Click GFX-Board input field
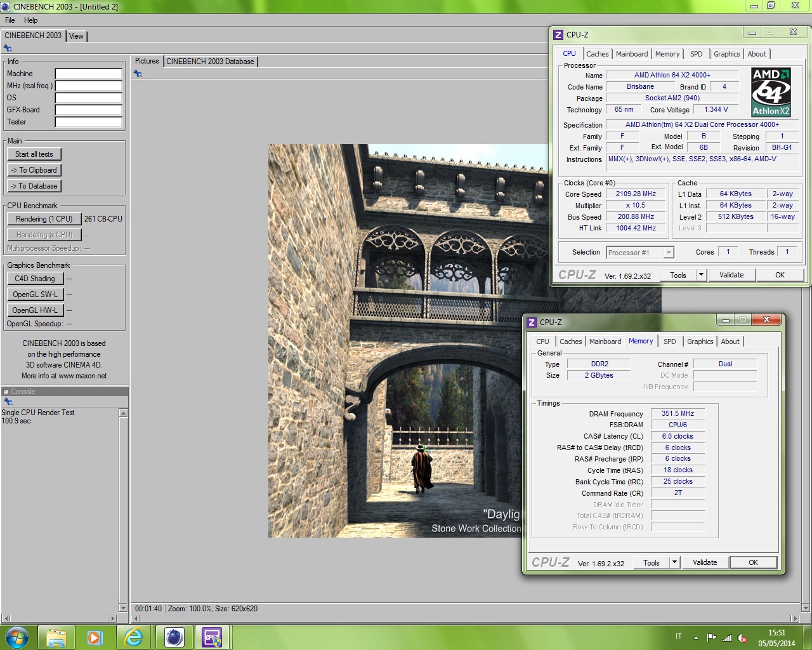Viewport: 812px width, 650px height. click(x=88, y=110)
